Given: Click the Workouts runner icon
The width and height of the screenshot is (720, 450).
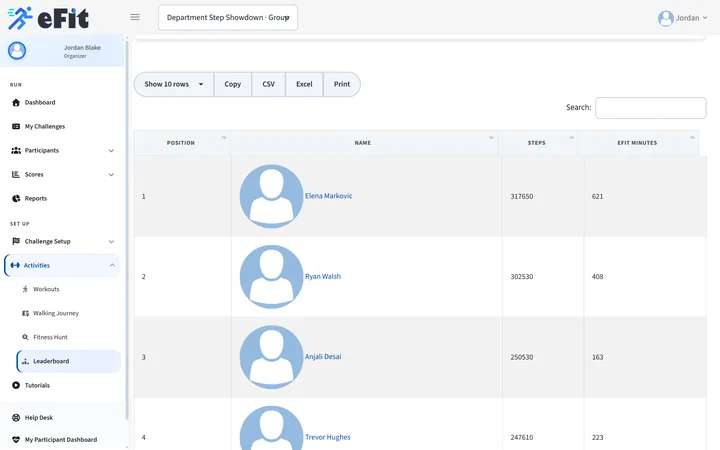Looking at the screenshot, I should tap(25, 289).
